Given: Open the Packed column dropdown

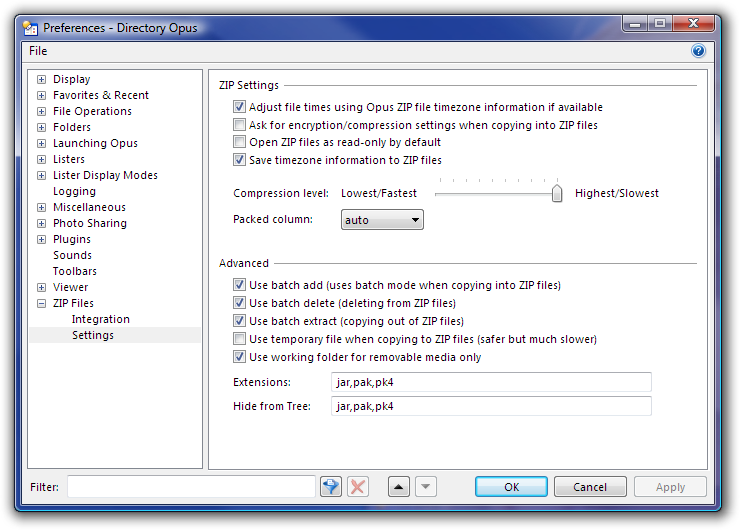Looking at the screenshot, I should coord(382,220).
